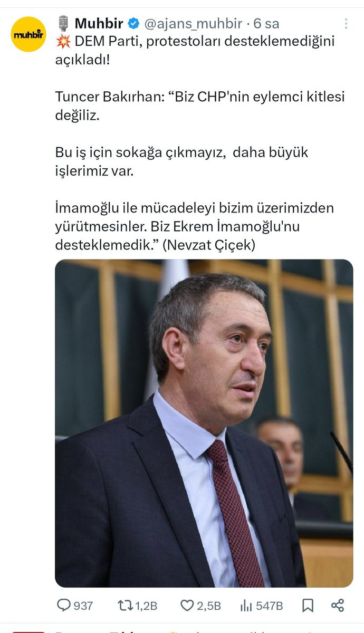View analytics via the bar chart icon

(246, 606)
